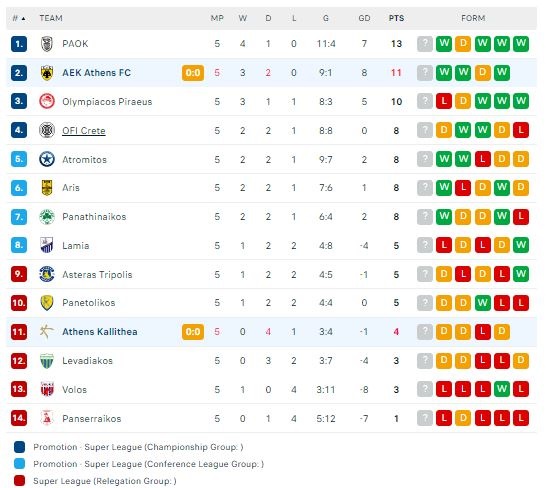
Task: Select the Panathinaikos shamrock crest
Action: (47, 217)
